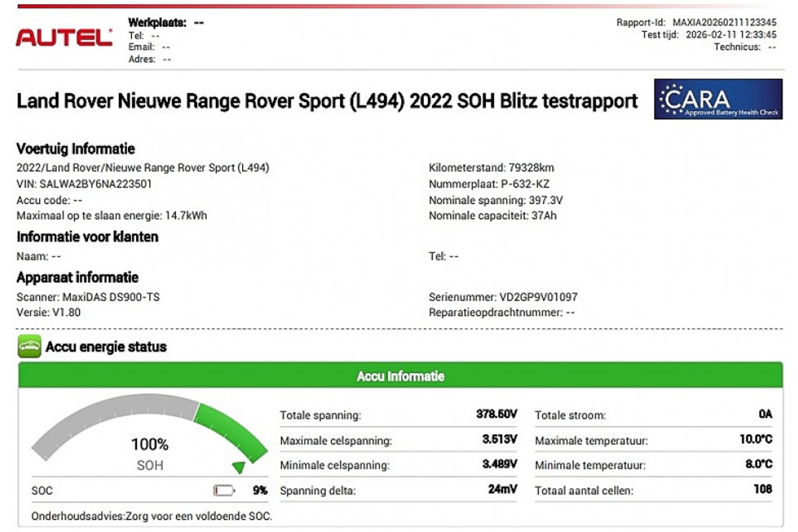Click the Totaal aantal cellen row
Screen dimensions: 798x532
click(x=653, y=490)
